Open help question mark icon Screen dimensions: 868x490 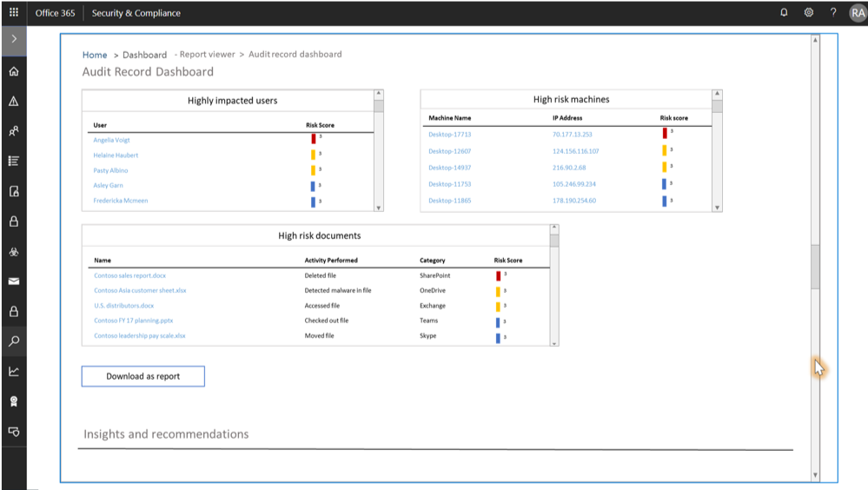coord(833,12)
